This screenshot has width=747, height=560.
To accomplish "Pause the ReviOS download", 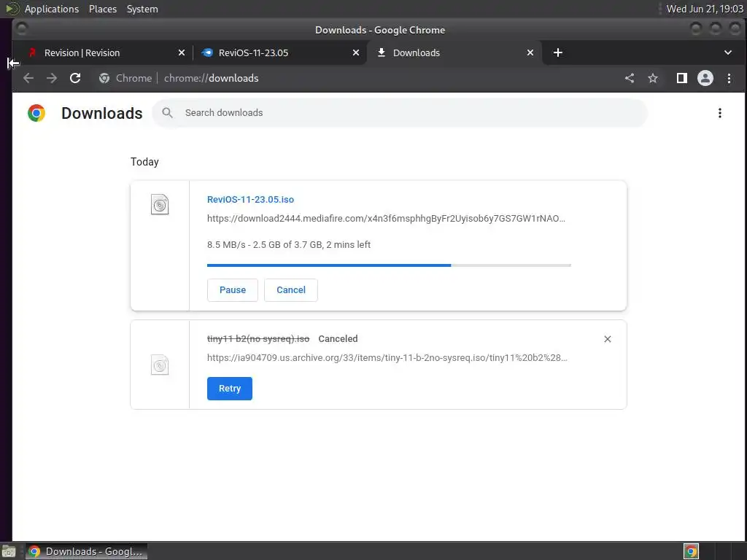I will [x=233, y=290].
